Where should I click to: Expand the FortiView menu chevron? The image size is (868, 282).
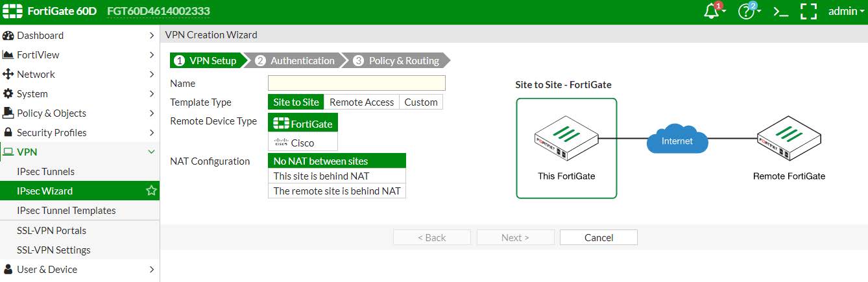point(152,54)
